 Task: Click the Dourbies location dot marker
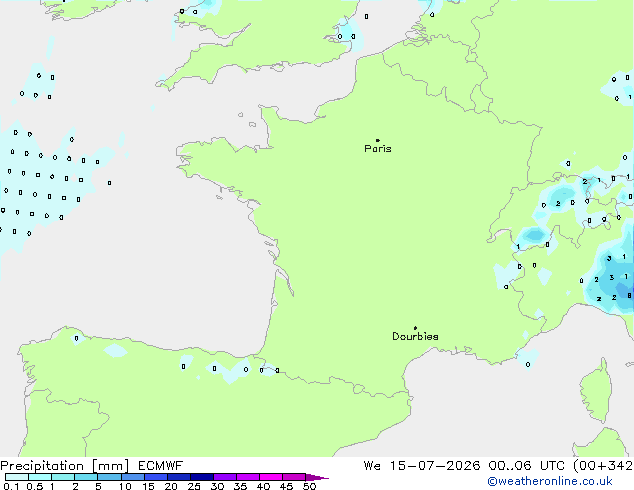pos(415,328)
